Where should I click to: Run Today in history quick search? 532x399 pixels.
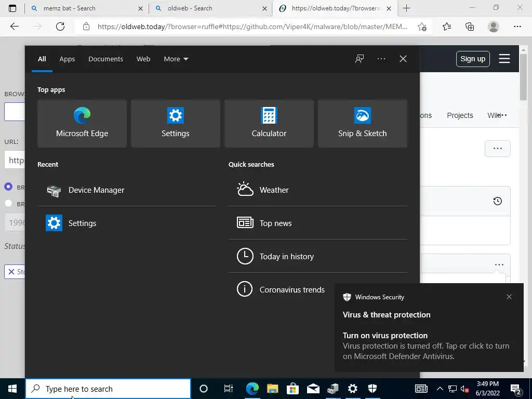(x=318, y=257)
